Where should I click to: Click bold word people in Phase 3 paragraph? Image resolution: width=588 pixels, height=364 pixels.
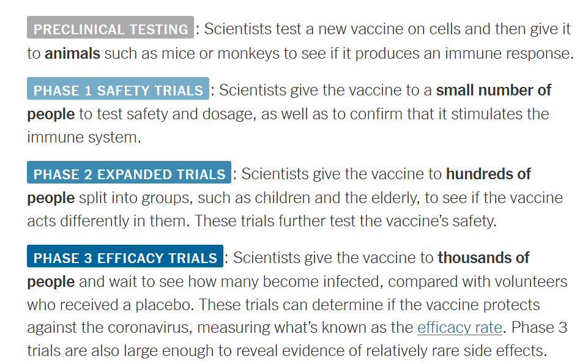tap(51, 282)
